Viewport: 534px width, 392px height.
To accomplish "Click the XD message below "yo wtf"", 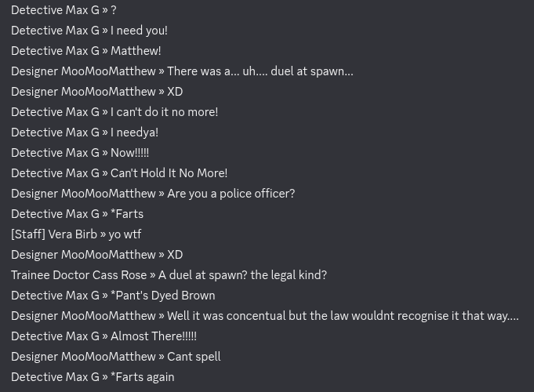I will coord(175,255).
